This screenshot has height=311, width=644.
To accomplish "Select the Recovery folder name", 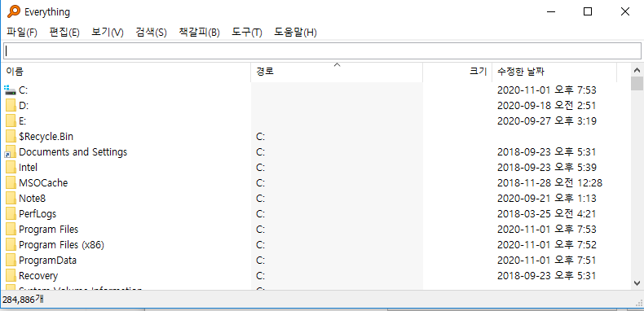I will [38, 276].
